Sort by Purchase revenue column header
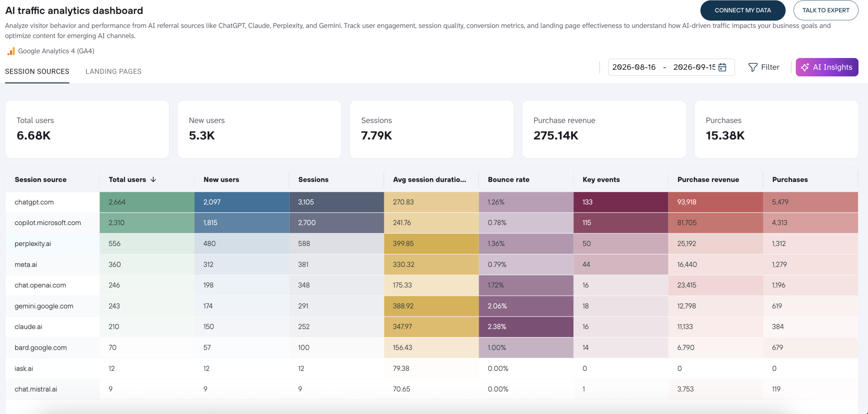 pyautogui.click(x=708, y=180)
